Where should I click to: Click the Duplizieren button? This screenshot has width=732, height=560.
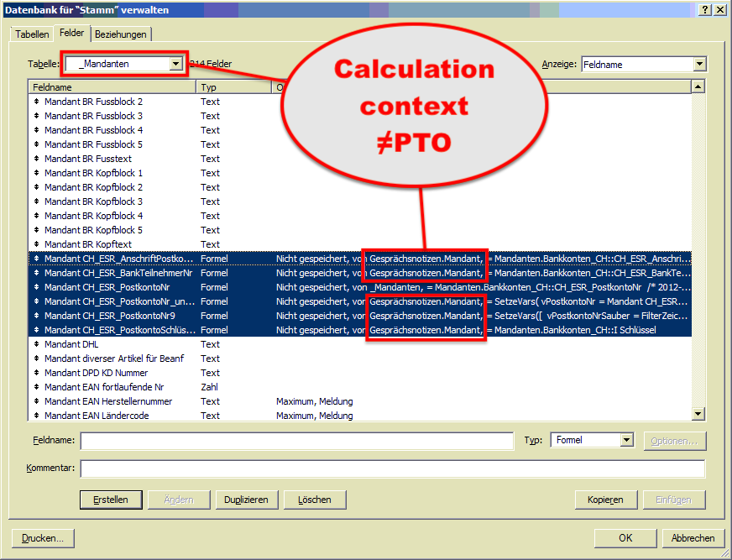[246, 499]
